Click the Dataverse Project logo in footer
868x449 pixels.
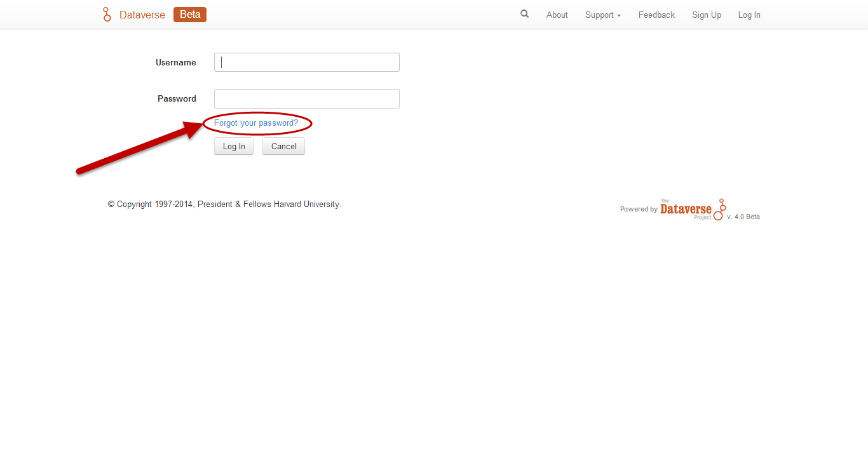coord(693,209)
